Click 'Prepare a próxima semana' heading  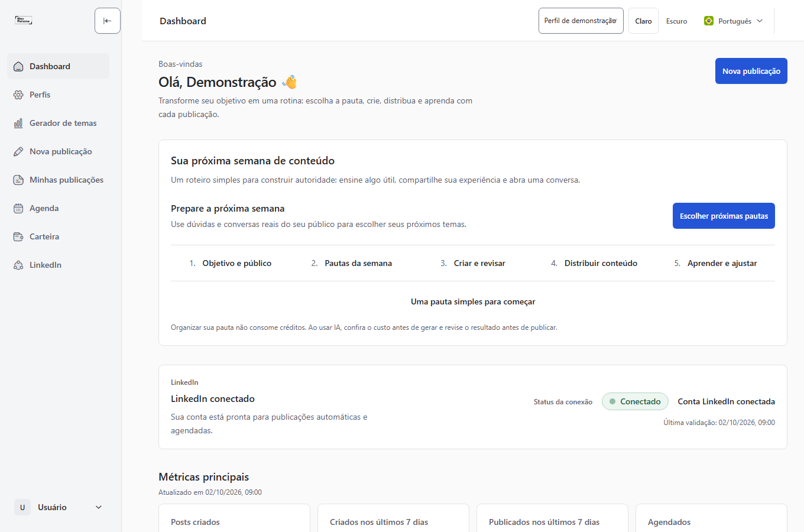click(228, 209)
